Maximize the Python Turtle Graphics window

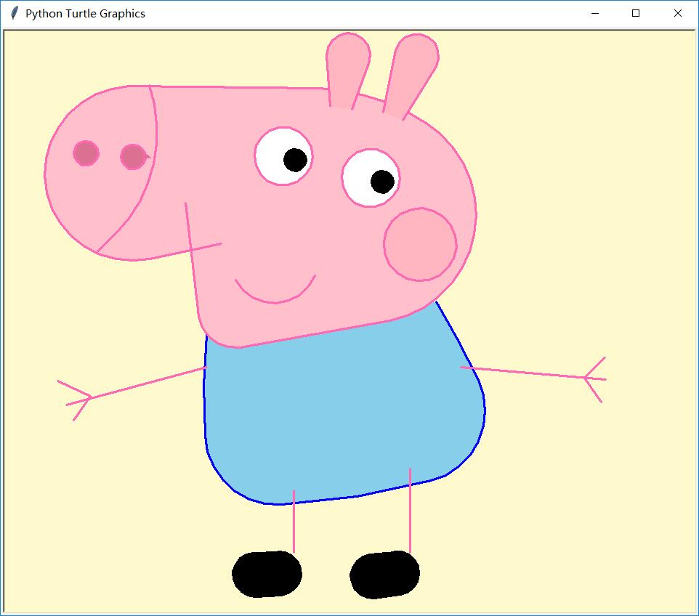tap(636, 13)
